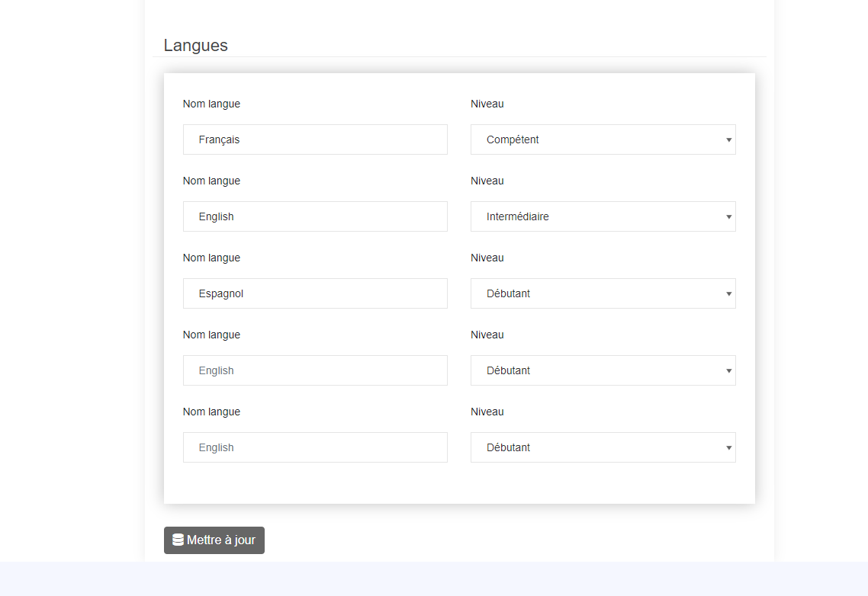
Task: Click the first empty language field with English placeholder
Action: coord(315,370)
